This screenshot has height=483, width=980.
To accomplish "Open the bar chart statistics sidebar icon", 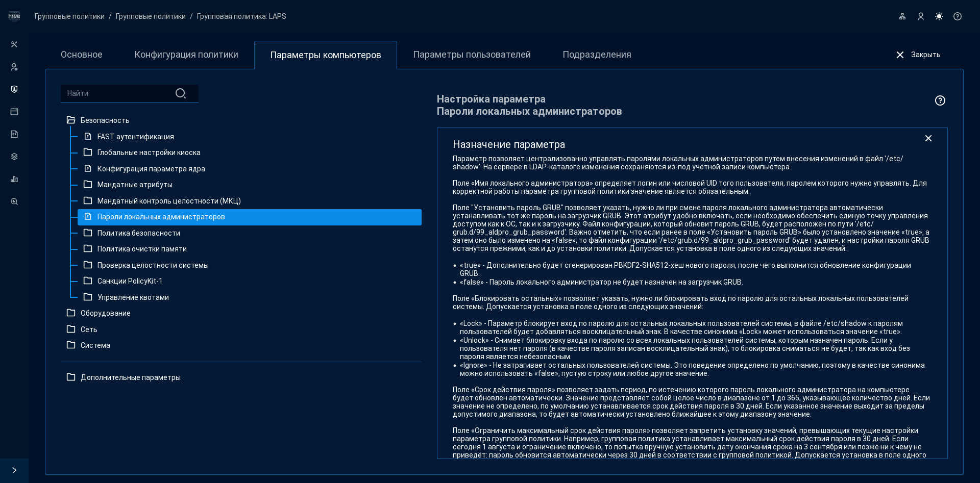I will [x=14, y=179].
